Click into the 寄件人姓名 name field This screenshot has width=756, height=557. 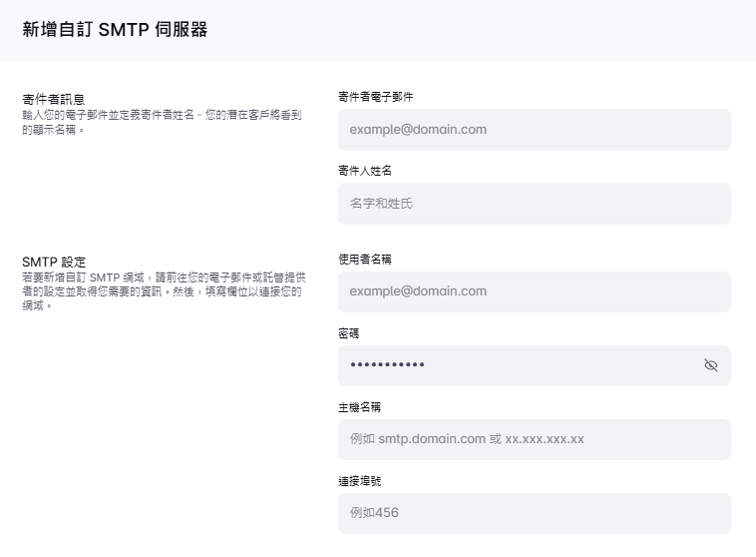(534, 204)
